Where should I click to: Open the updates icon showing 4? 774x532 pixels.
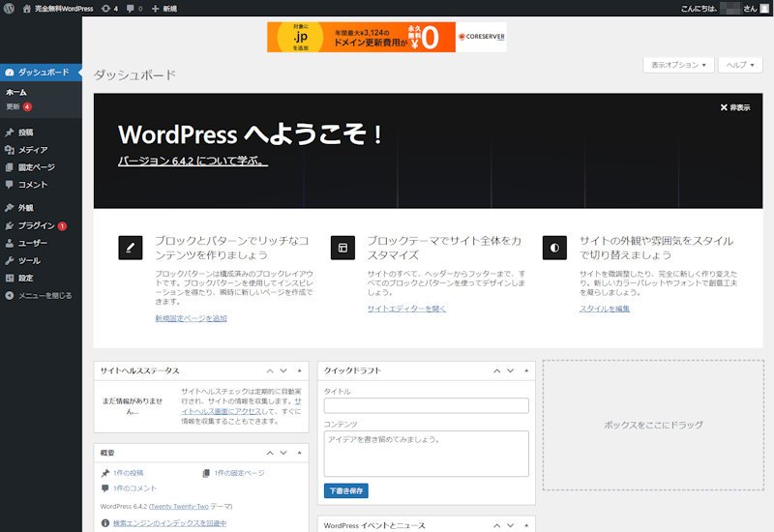pyautogui.click(x=109, y=8)
